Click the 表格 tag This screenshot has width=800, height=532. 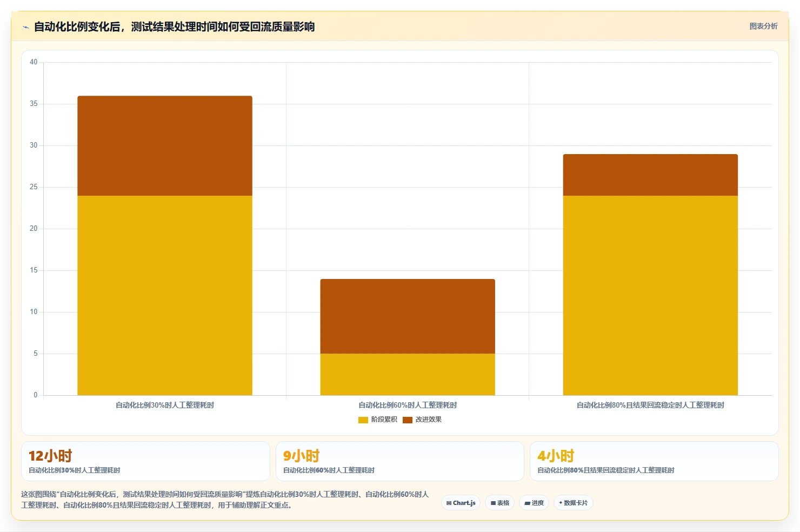pos(500,503)
